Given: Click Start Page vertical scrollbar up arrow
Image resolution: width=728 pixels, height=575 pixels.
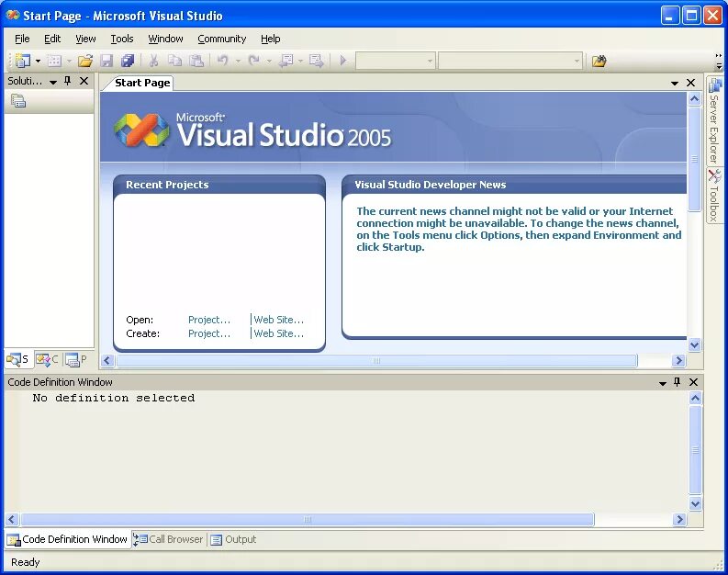Looking at the screenshot, I should (695, 98).
